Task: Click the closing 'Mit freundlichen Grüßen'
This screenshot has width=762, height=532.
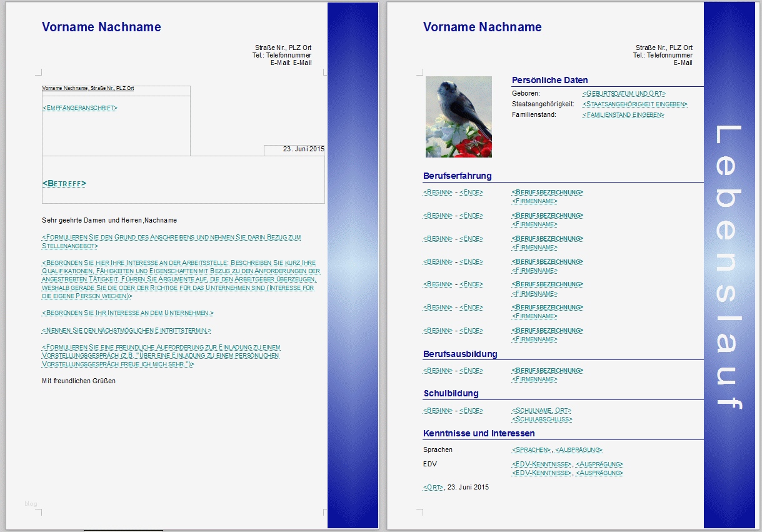Action: point(79,381)
